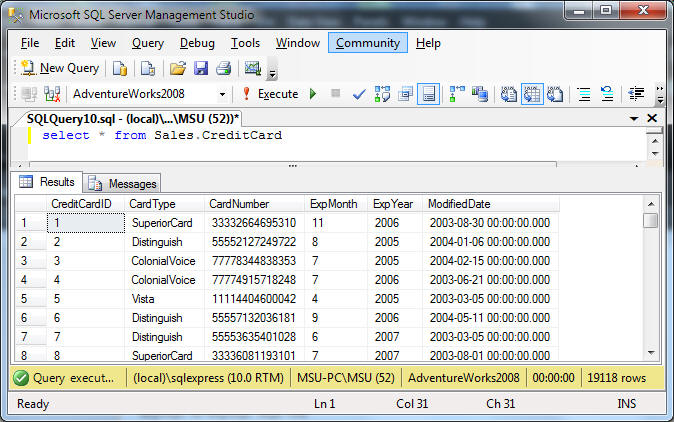Click the results grid scrollbar thumb
Viewport: 674px width, 422px height.
(x=651, y=220)
